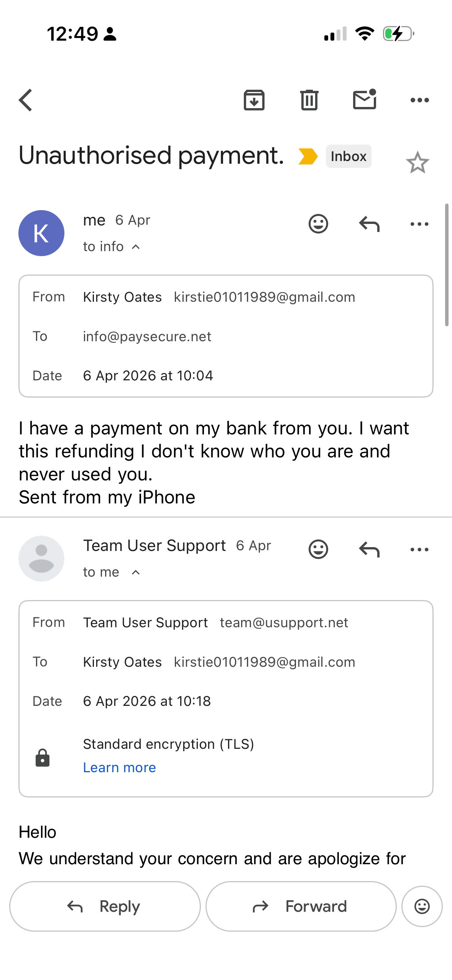
Task: Open the top conversation more options menu
Action: (x=419, y=100)
